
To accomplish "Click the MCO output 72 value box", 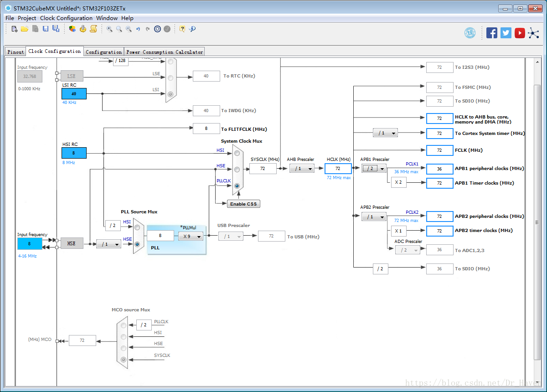I will coord(83,340).
